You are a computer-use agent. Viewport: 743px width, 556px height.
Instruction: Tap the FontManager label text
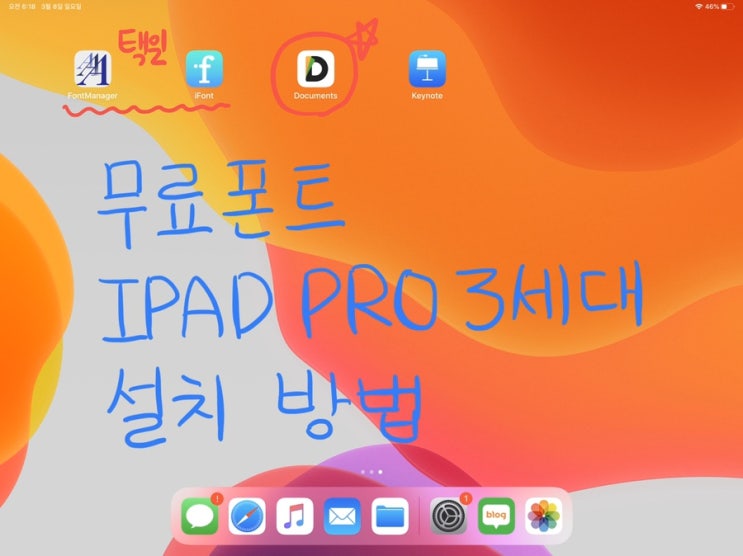92,96
